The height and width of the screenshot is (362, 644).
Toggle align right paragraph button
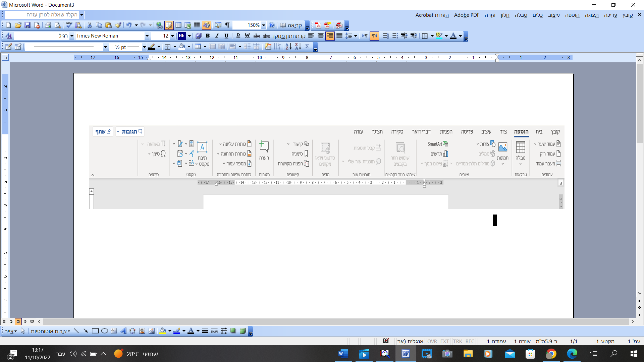pos(330,36)
